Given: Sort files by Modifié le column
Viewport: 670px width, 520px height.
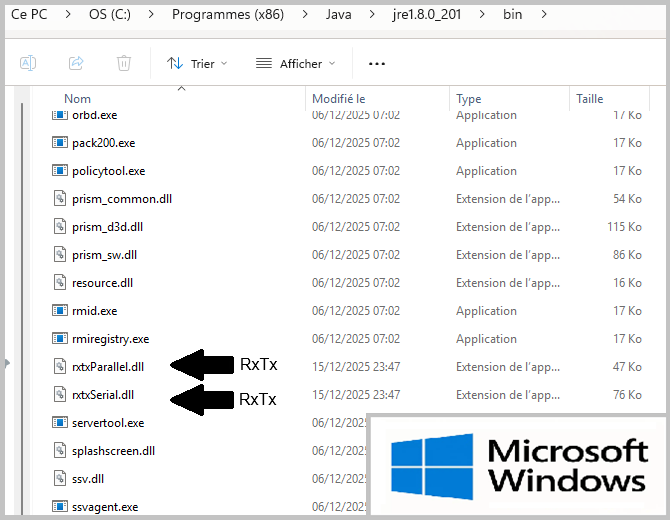Looking at the screenshot, I should (339, 99).
